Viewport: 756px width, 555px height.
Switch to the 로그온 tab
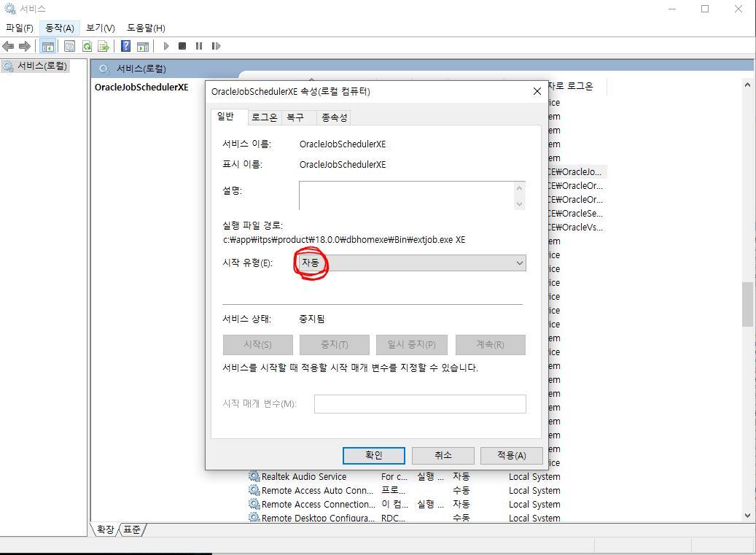[x=265, y=117]
